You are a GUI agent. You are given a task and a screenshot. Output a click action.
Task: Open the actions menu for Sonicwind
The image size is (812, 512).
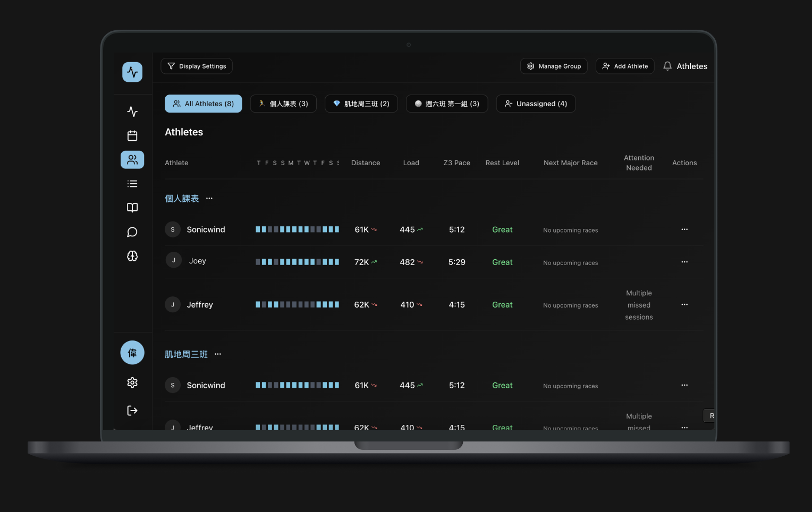(x=684, y=229)
